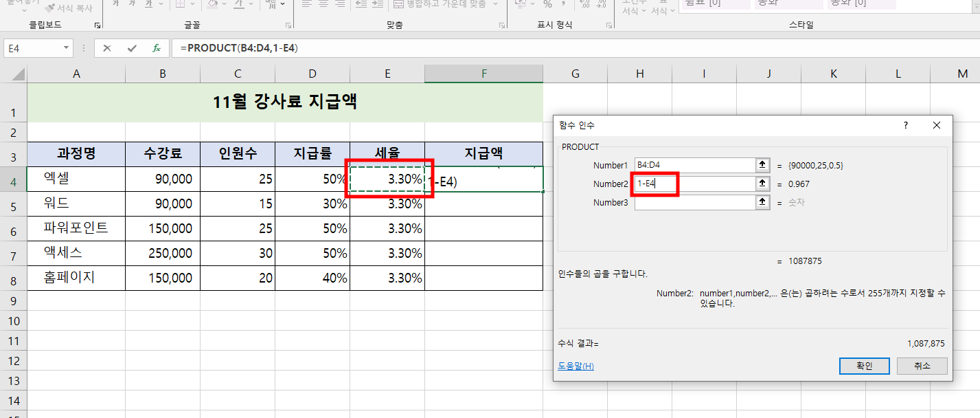Collapse dialog via Number3 range selector icon

[762, 202]
